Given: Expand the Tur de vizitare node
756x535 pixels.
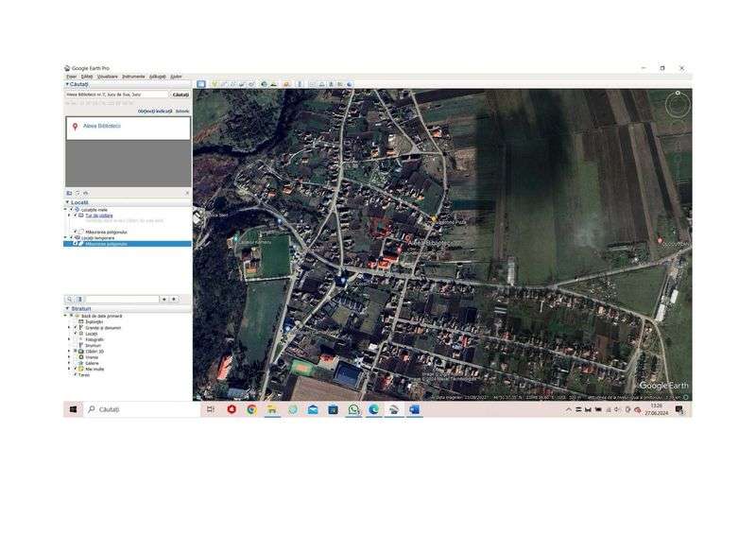Looking at the screenshot, I should 69,216.
